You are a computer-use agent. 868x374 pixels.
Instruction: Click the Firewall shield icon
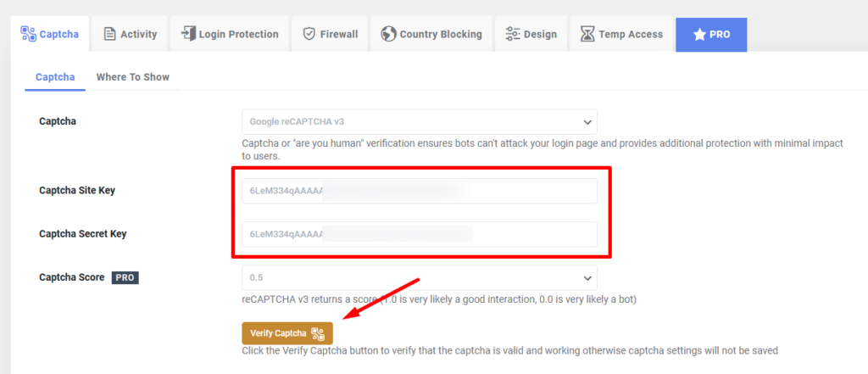pos(309,35)
